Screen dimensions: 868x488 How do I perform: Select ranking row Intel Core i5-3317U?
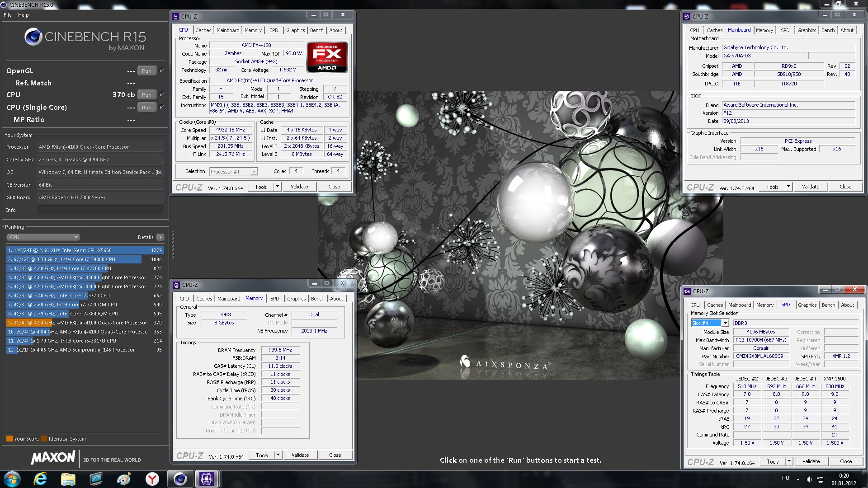pyautogui.click(x=85, y=341)
